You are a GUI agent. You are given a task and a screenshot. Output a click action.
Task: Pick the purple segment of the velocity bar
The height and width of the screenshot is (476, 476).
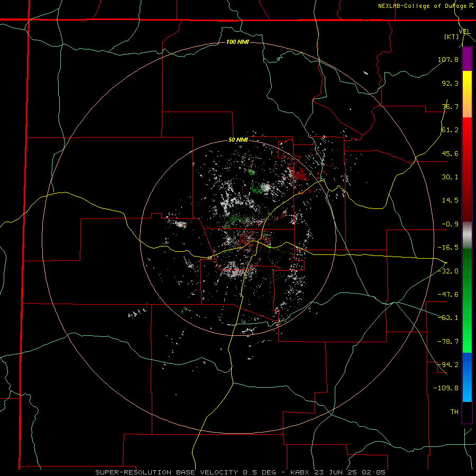[467, 59]
